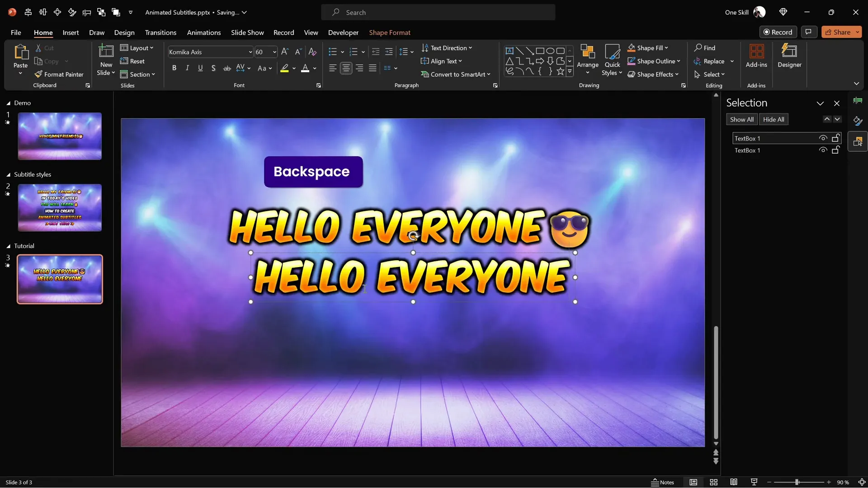Collapse the Subtitle styles section
Image resolution: width=868 pixels, height=488 pixels.
tap(8, 174)
